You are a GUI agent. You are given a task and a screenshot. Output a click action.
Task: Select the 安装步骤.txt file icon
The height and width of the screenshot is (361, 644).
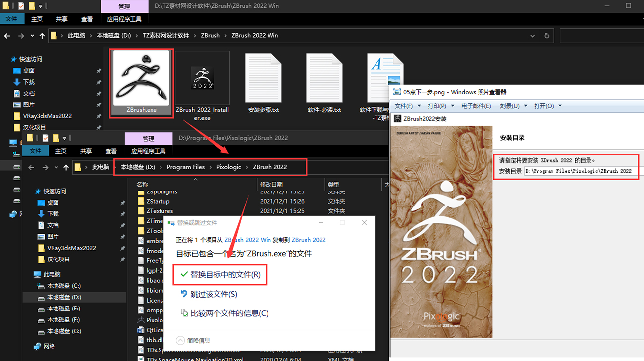click(264, 78)
